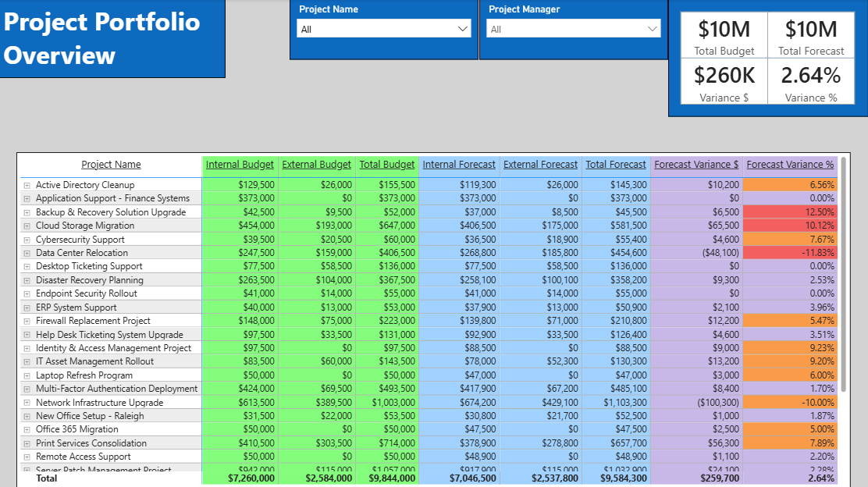Open the Project Name slicer dropdown
Screen dimensions: 868x487
click(x=383, y=29)
